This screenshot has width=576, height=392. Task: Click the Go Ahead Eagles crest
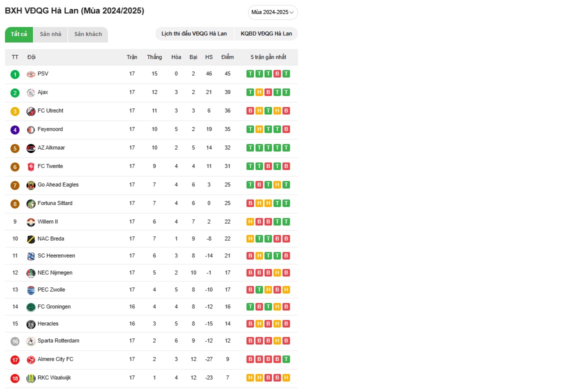[31, 185]
